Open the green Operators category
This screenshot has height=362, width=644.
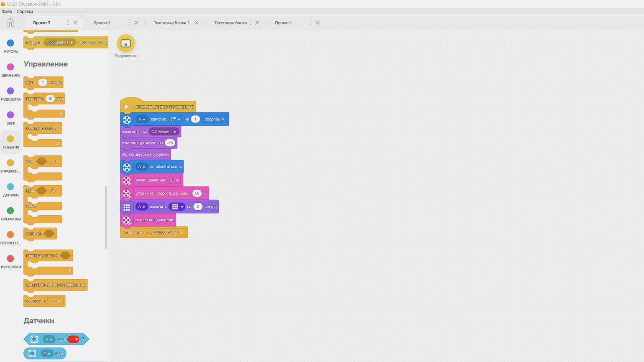10,211
